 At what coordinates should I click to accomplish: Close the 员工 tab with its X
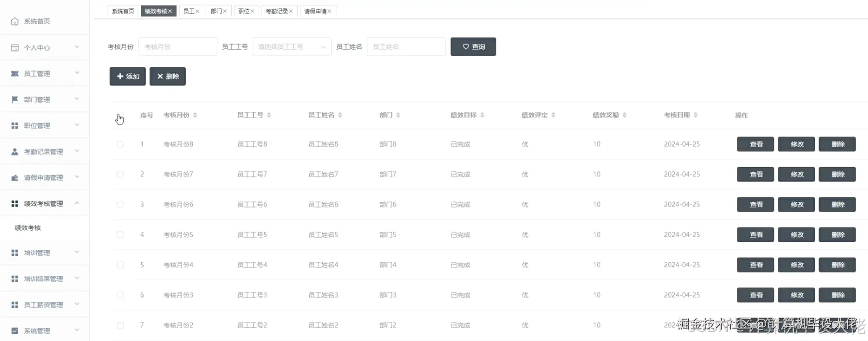(x=197, y=11)
